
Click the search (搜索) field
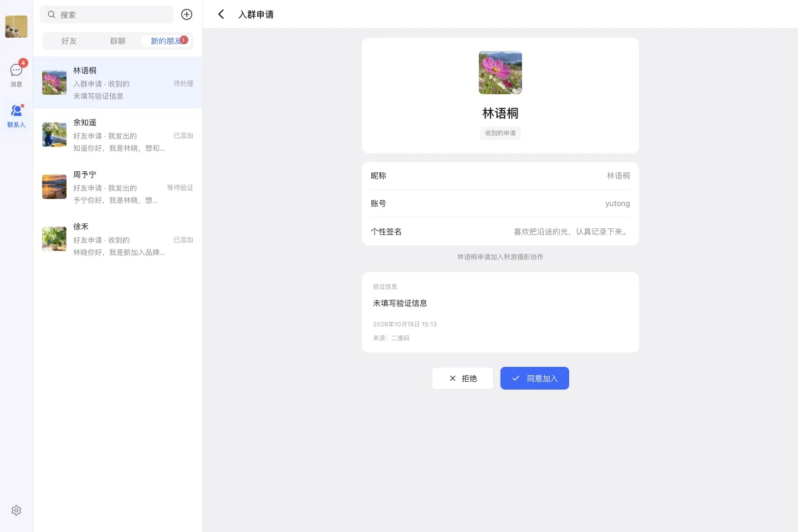click(x=106, y=14)
